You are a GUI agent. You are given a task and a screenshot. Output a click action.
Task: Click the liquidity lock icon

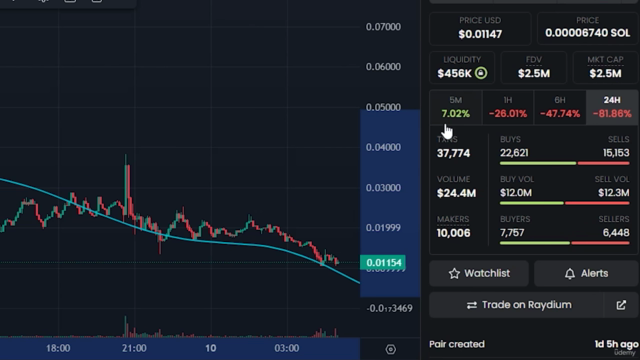[481, 73]
